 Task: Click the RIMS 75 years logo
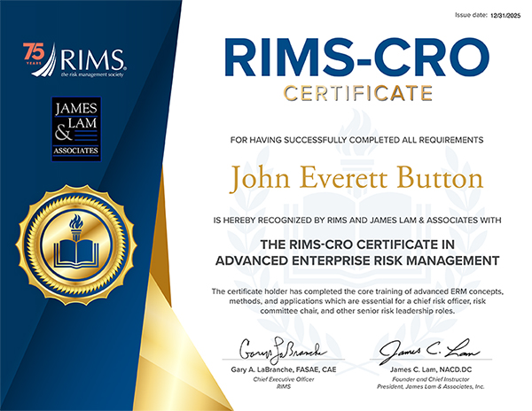click(x=74, y=60)
